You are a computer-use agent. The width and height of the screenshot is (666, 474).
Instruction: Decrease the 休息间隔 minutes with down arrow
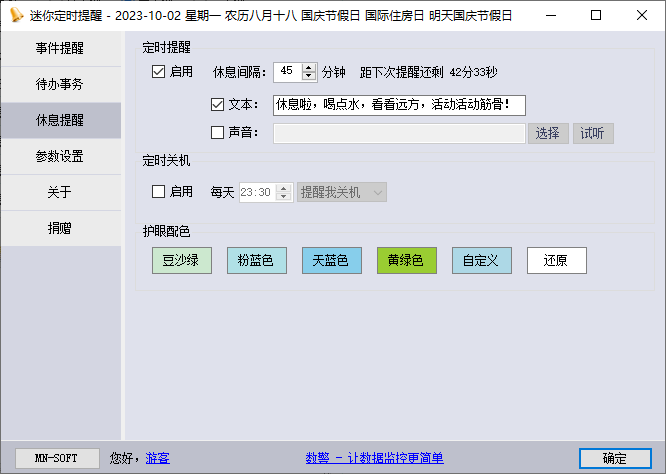click(309, 76)
